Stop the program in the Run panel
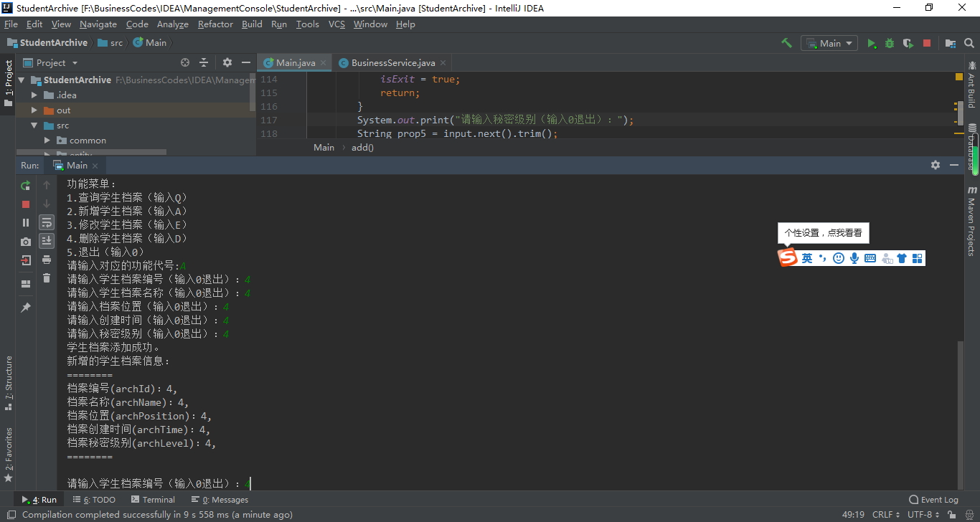 pos(26,204)
